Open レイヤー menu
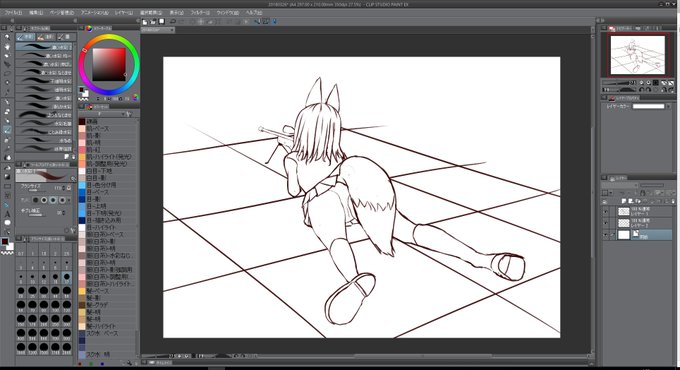Viewport: 680px width, 370px height. click(x=124, y=13)
